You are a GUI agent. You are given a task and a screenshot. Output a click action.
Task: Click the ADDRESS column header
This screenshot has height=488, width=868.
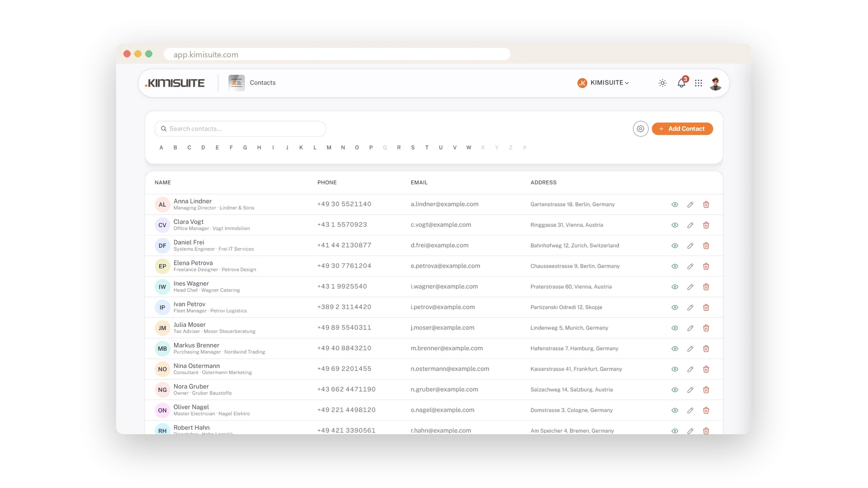[x=543, y=183]
